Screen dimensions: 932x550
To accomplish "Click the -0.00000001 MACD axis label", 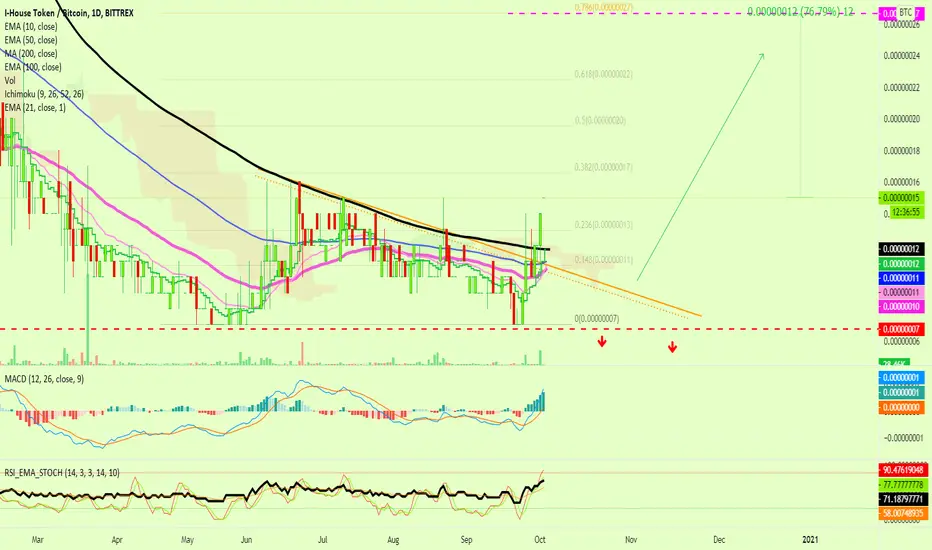I will (x=902, y=438).
